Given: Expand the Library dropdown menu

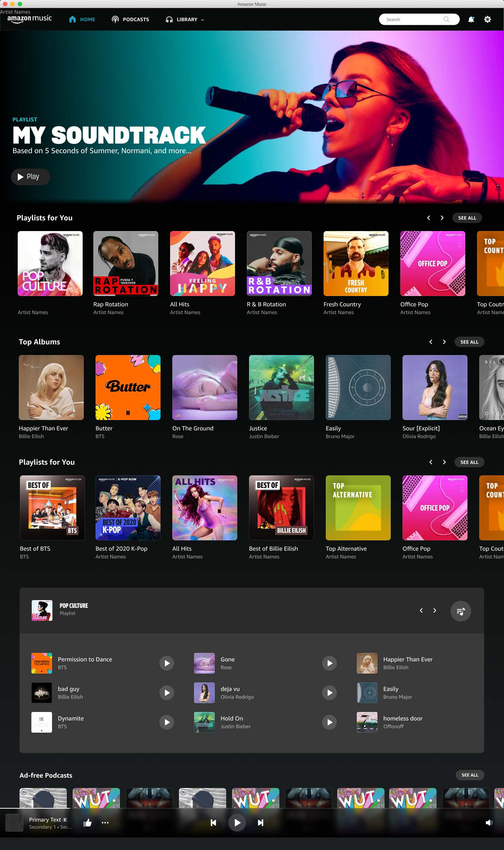Looking at the screenshot, I should pyautogui.click(x=185, y=20).
